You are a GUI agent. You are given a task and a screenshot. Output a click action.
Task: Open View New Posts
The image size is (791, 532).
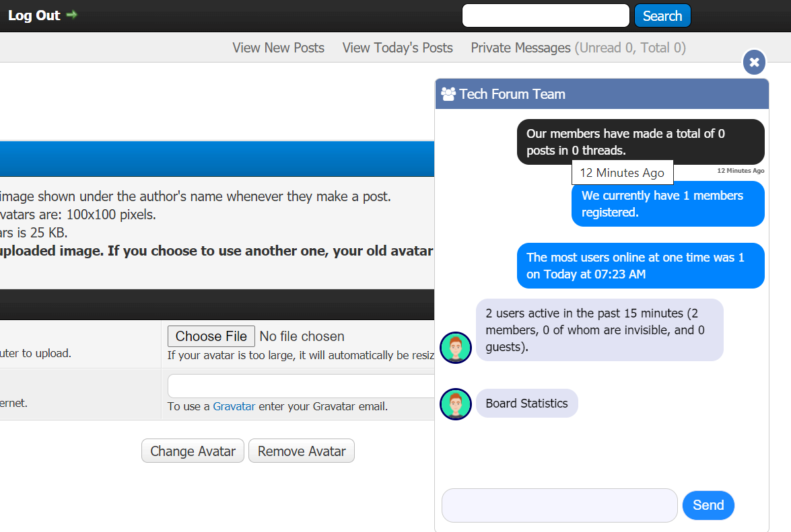click(278, 48)
